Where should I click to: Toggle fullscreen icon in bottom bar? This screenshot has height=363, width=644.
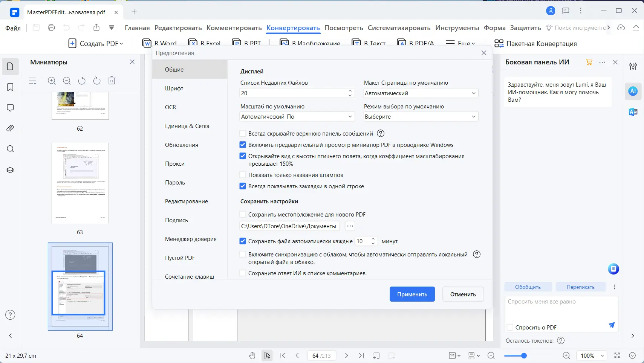tap(617, 355)
